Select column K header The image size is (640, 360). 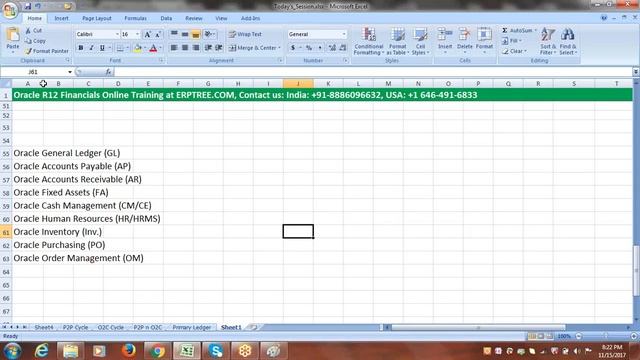328,84
